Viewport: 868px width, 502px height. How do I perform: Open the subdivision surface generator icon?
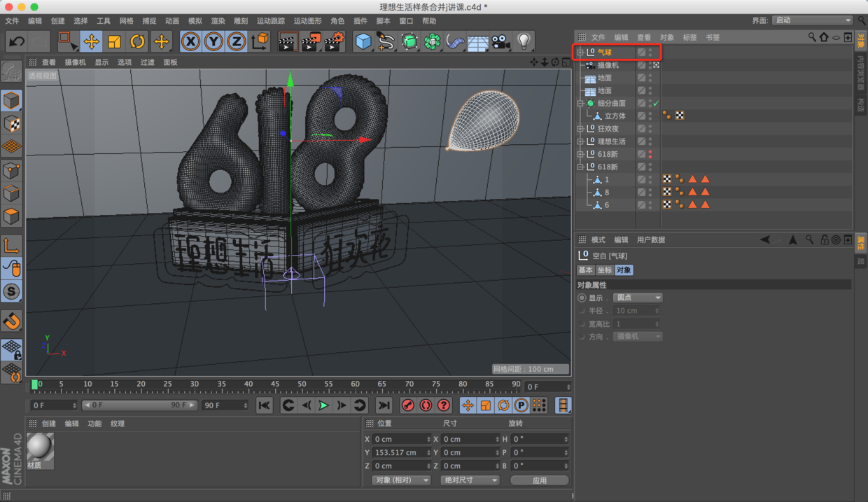click(x=409, y=41)
